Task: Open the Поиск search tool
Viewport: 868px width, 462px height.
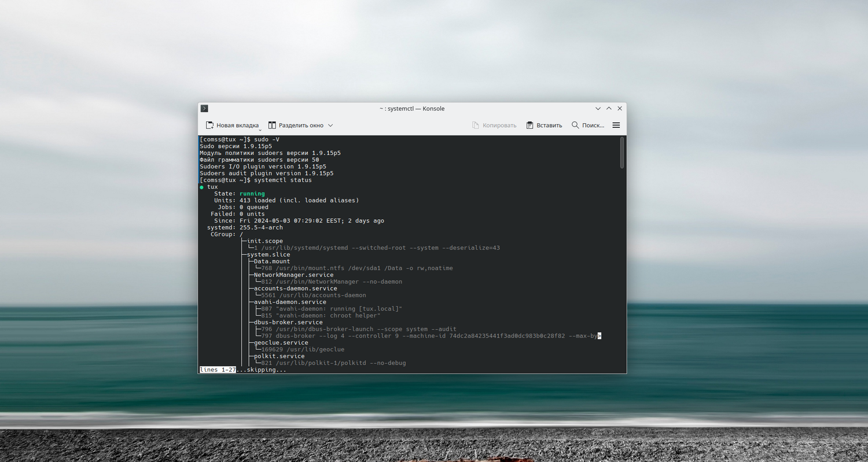Action: [x=588, y=125]
